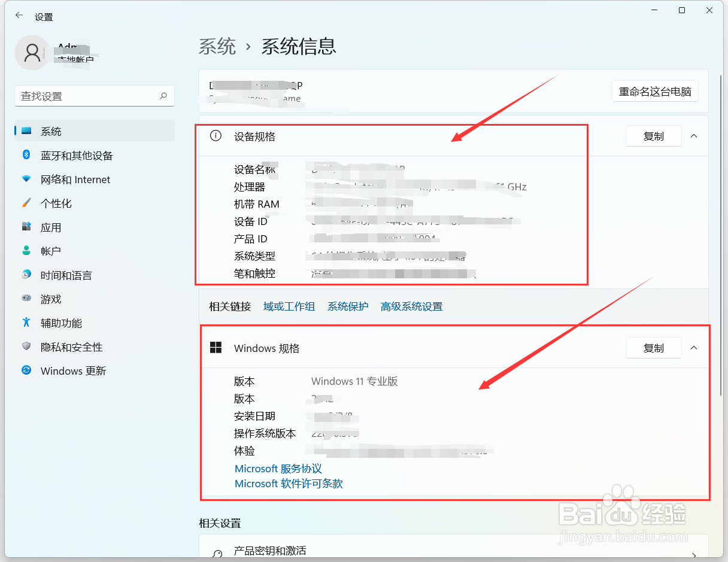This screenshot has width=728, height=562.
Task: Click the 重命名这台电脑 button
Action: [x=655, y=92]
